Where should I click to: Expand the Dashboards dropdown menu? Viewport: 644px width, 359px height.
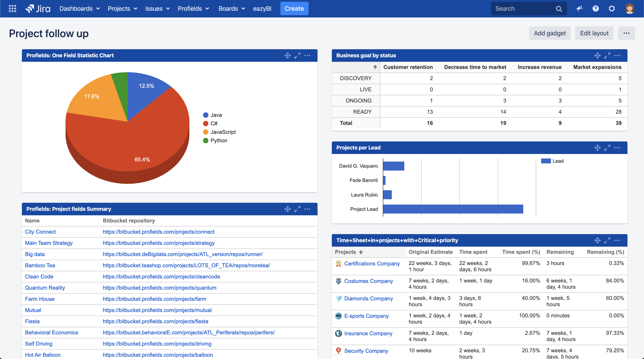(80, 9)
